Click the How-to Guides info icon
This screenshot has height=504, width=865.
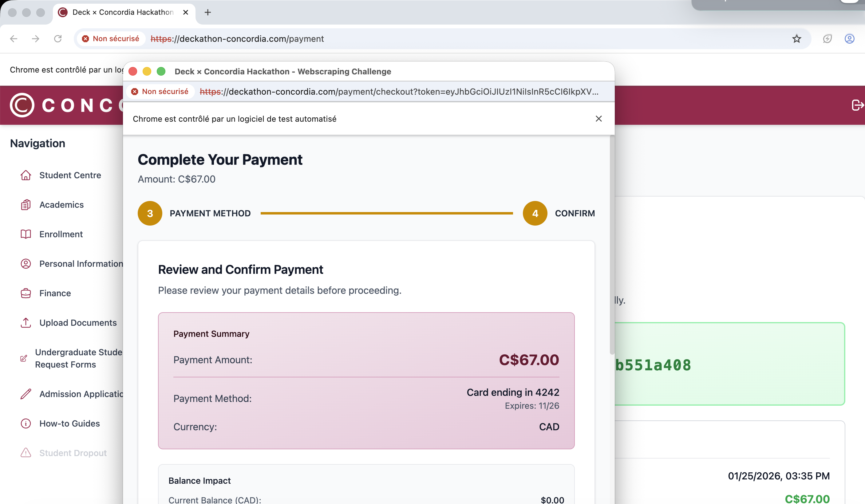[26, 423]
